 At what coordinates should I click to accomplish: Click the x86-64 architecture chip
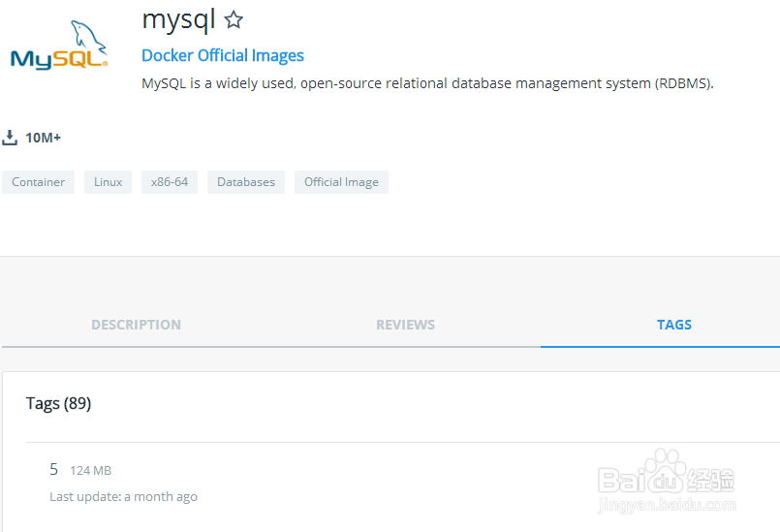coord(170,182)
